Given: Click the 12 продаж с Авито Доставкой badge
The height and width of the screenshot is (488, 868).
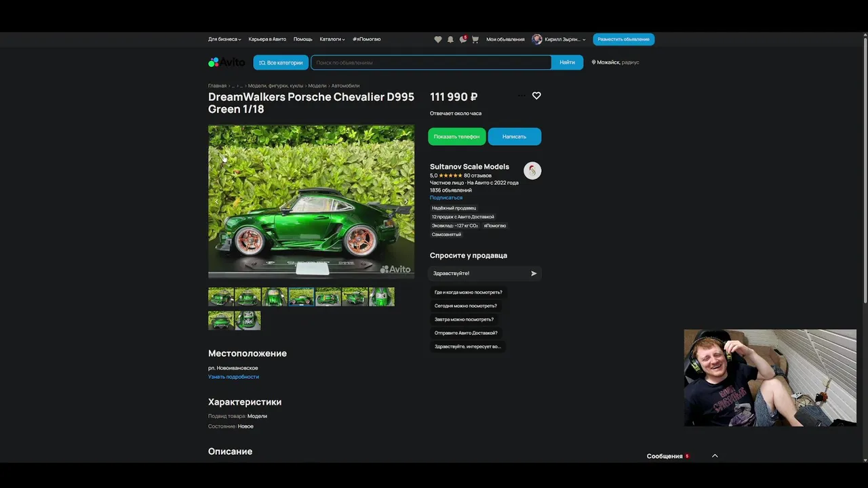Looking at the screenshot, I should (x=463, y=217).
